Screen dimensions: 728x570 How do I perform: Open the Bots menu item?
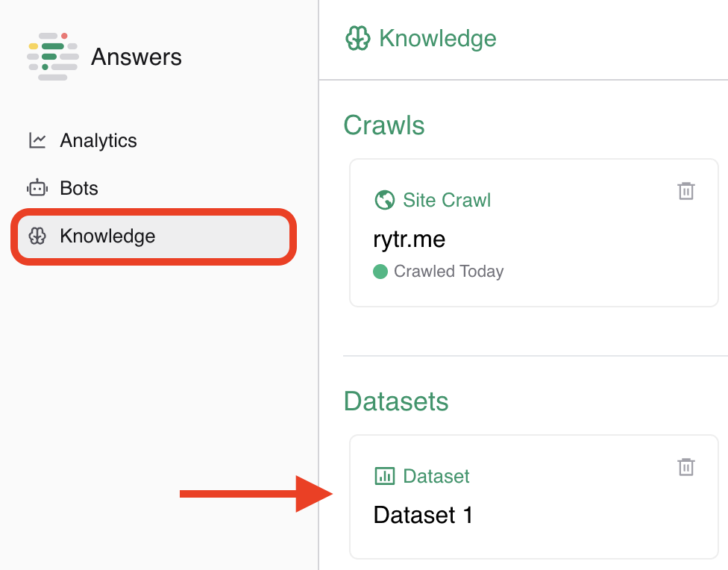click(x=79, y=188)
